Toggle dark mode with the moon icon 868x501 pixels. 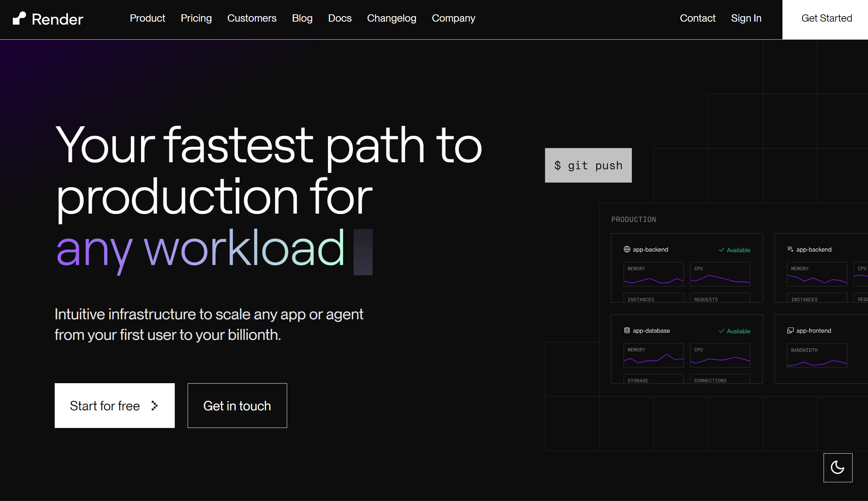[838, 468]
